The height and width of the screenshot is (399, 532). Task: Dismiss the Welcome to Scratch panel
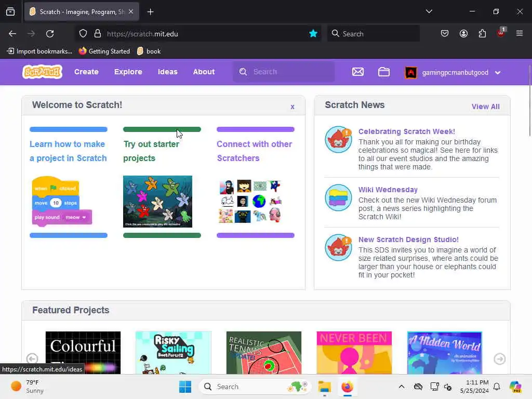(292, 107)
